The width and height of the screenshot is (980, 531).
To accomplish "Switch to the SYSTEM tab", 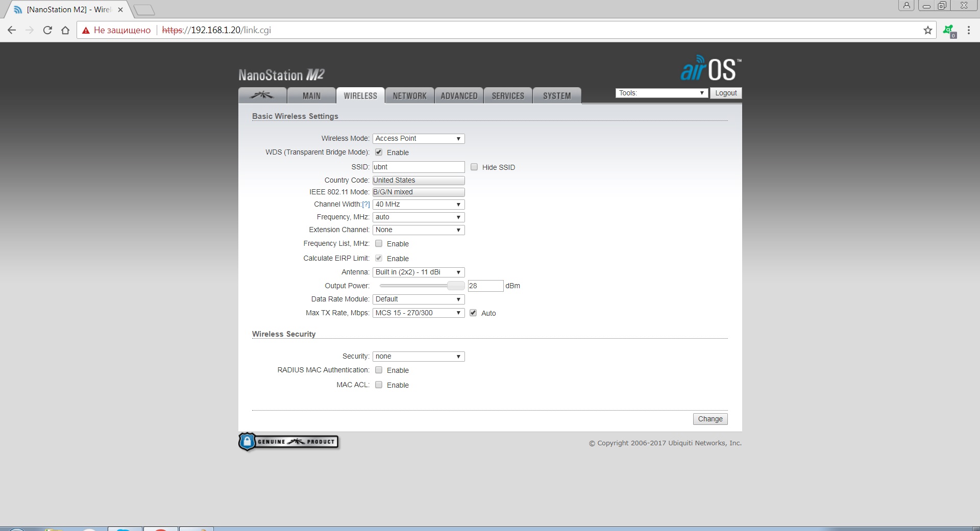I will coord(557,95).
